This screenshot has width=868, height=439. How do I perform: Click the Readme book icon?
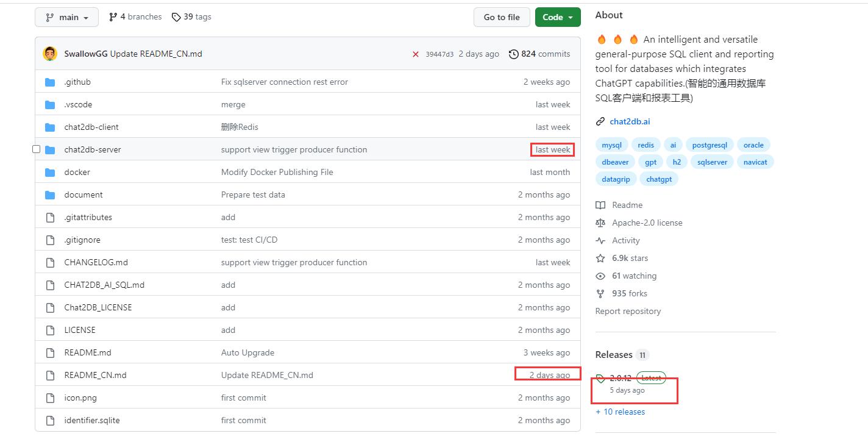coord(600,205)
